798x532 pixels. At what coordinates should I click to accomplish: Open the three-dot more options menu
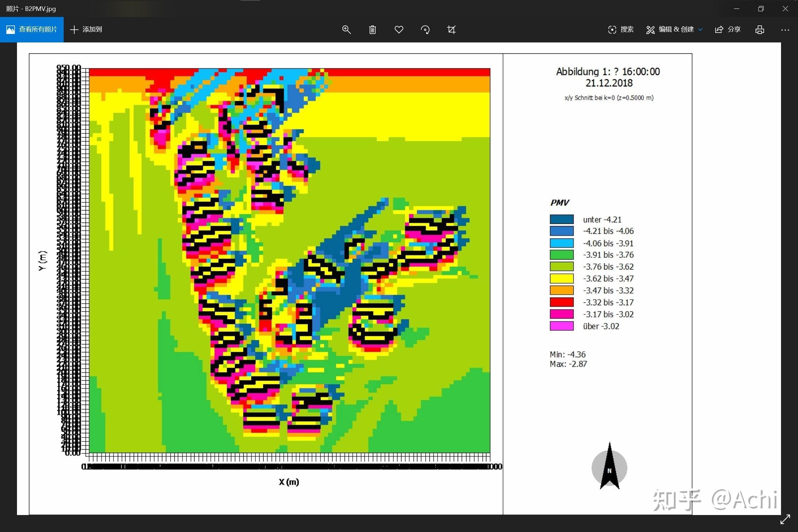point(785,30)
